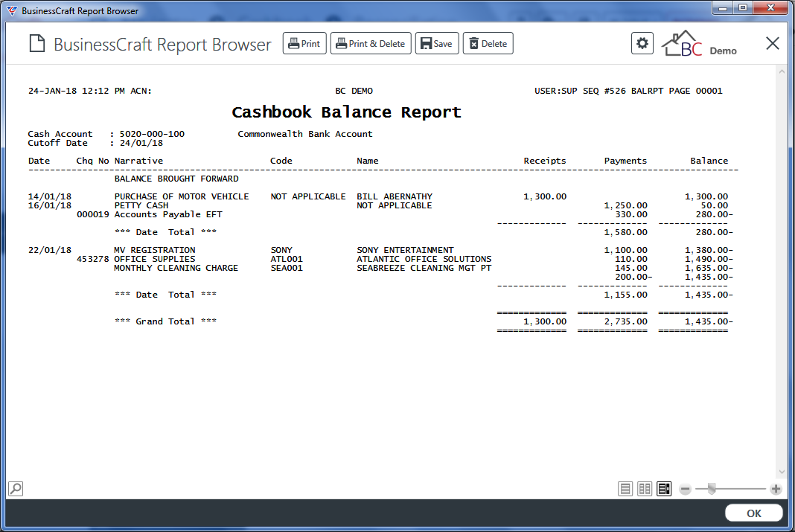Click cheque number 453278
The width and height of the screenshot is (795, 532).
pos(93,260)
